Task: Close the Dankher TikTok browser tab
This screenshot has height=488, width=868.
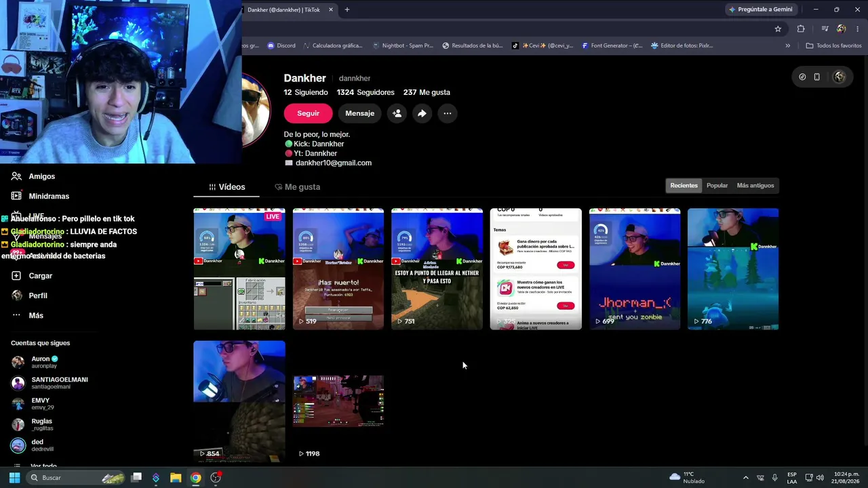Action: [331, 9]
